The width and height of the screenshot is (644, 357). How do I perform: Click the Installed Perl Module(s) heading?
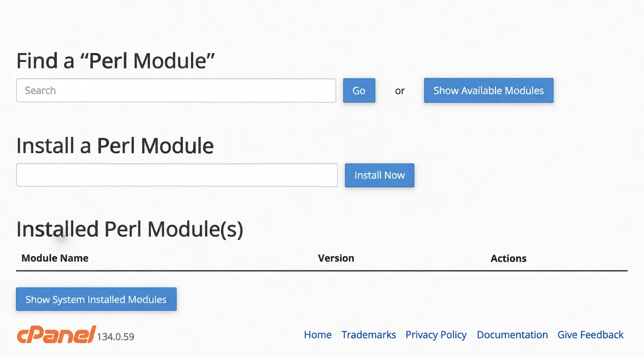coord(130,229)
